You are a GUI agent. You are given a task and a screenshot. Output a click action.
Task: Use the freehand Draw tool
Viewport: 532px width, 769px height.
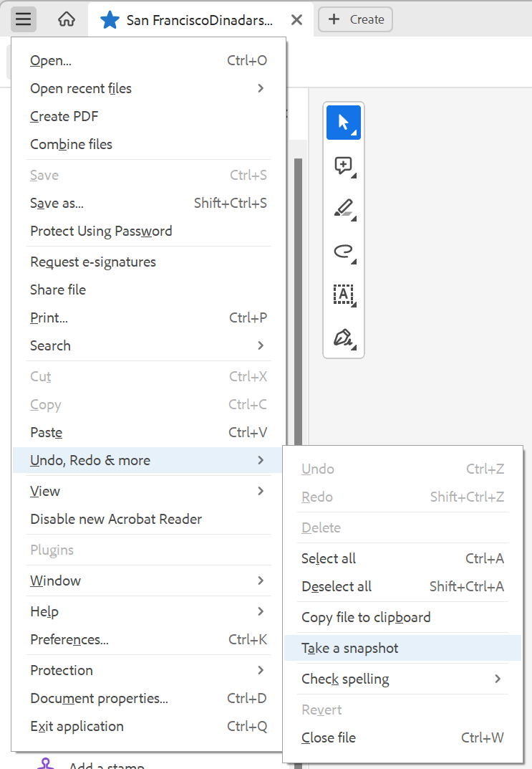click(343, 252)
